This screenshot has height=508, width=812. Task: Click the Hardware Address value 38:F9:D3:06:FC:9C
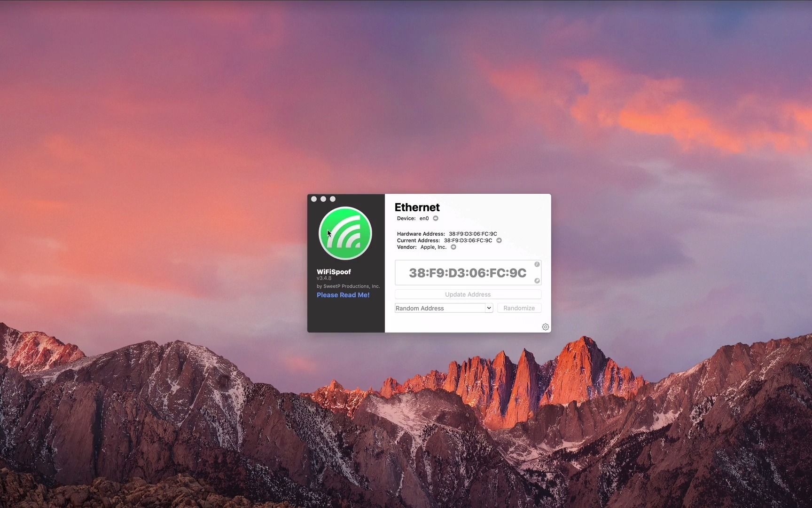click(473, 234)
